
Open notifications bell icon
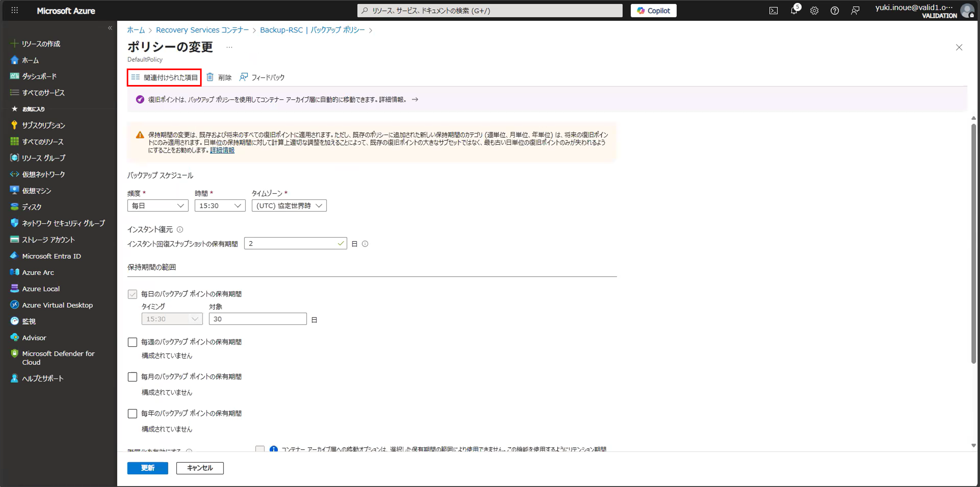pyautogui.click(x=794, y=11)
